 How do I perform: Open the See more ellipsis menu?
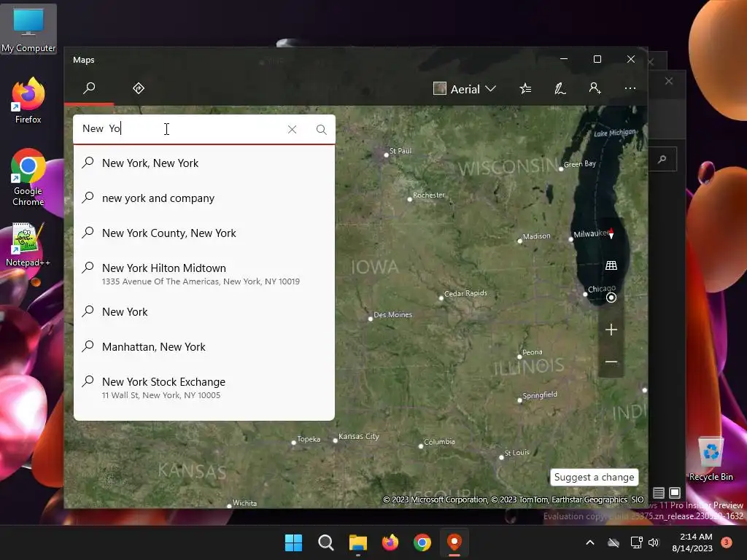coord(630,88)
